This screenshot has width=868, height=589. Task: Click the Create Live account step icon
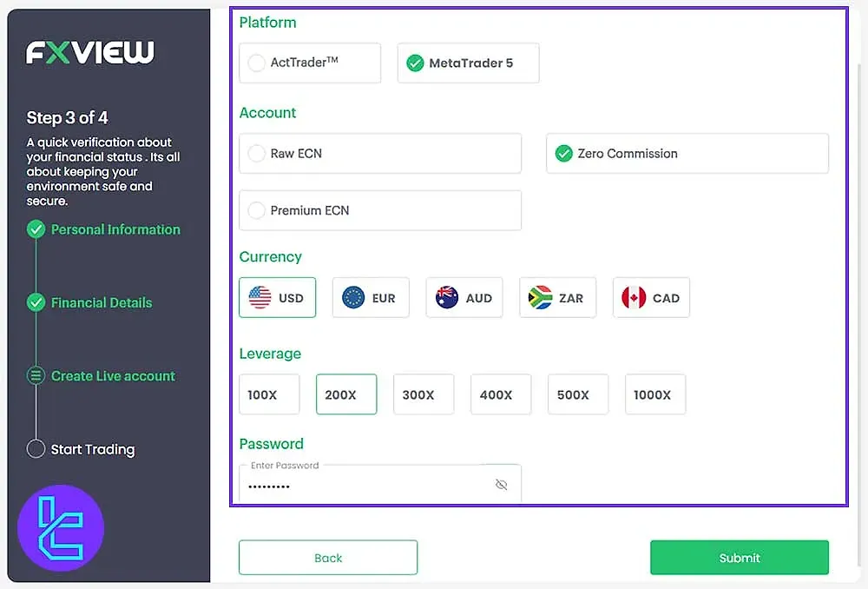(x=36, y=376)
